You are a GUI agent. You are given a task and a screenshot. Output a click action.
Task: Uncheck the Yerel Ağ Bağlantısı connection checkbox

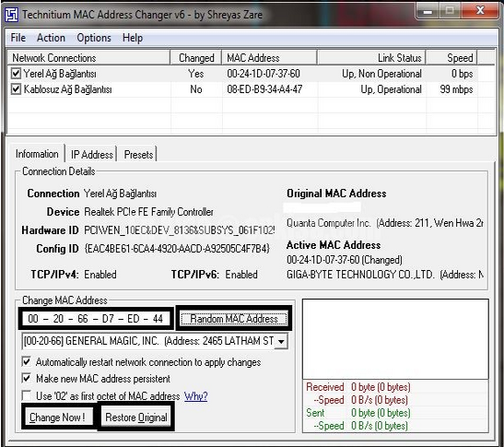click(x=16, y=74)
